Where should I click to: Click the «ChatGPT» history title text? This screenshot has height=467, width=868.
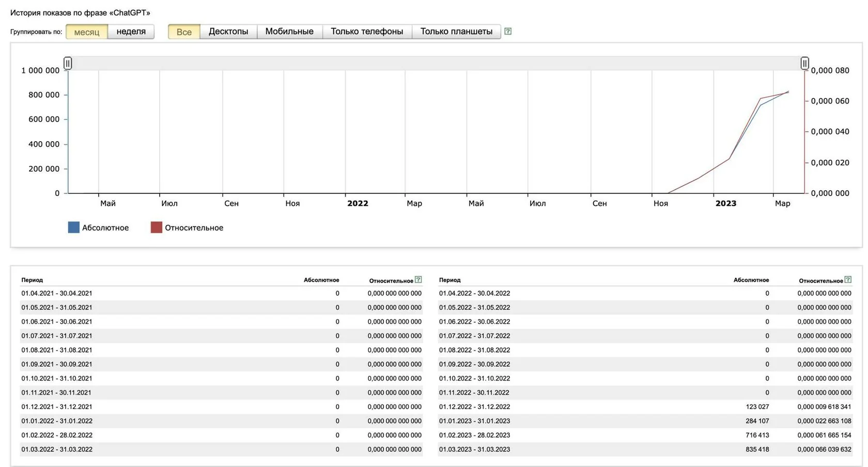pyautogui.click(x=80, y=12)
